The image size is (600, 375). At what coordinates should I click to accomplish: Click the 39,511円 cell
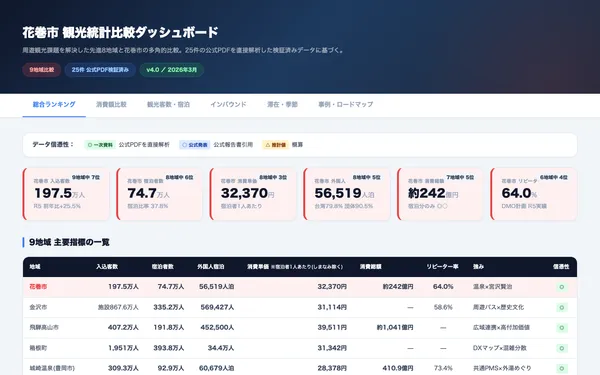(x=332, y=328)
